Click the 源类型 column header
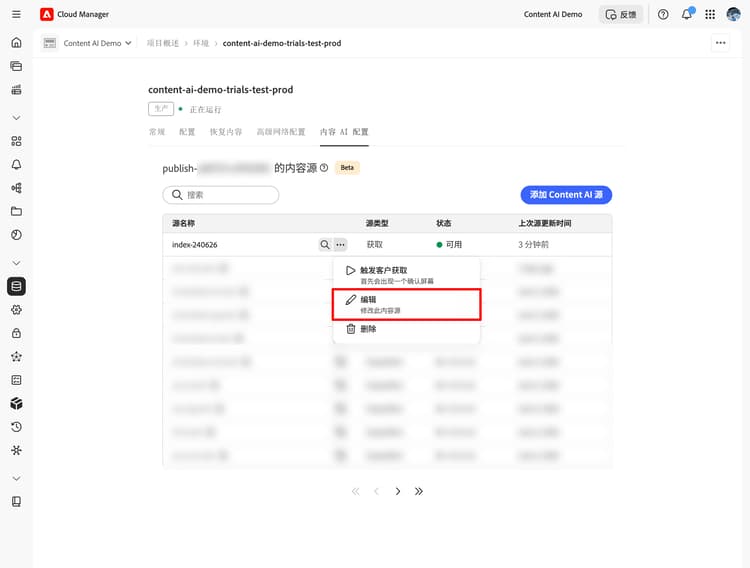The width and height of the screenshot is (750, 568). click(x=377, y=223)
